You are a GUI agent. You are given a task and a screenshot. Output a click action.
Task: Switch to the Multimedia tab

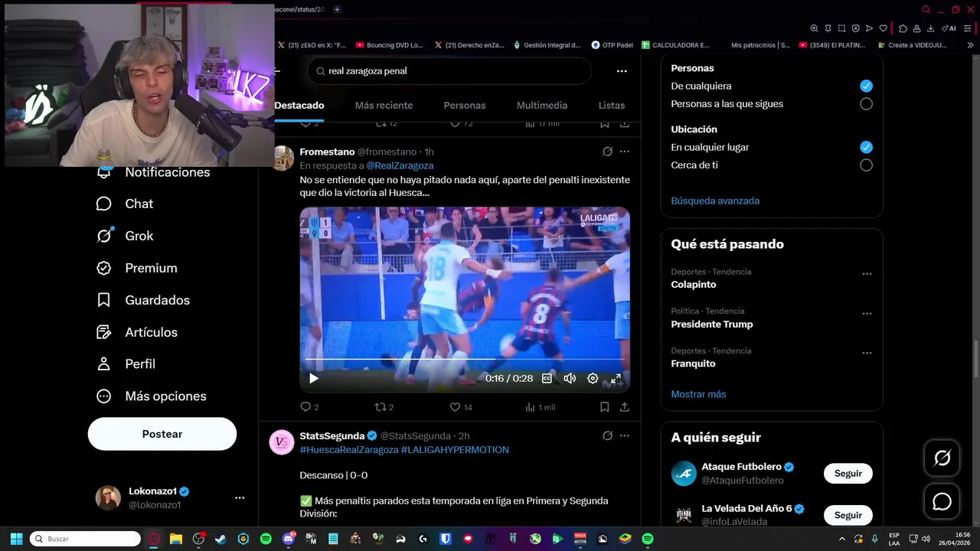click(542, 105)
